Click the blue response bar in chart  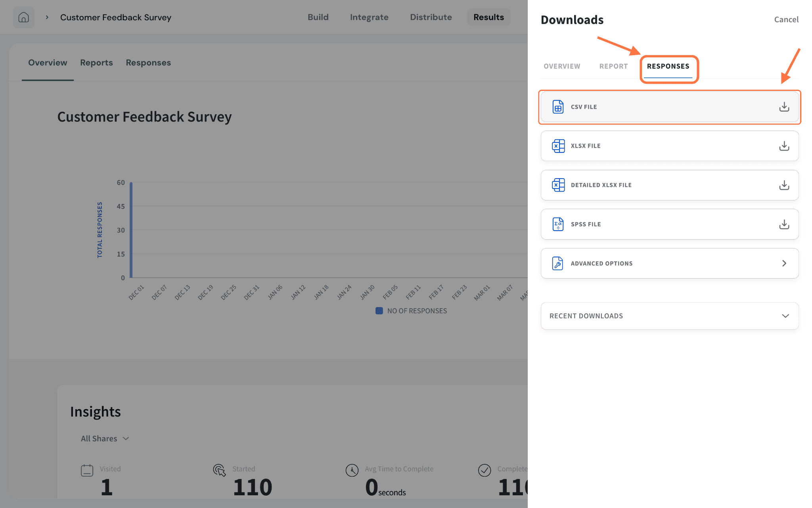tap(131, 230)
